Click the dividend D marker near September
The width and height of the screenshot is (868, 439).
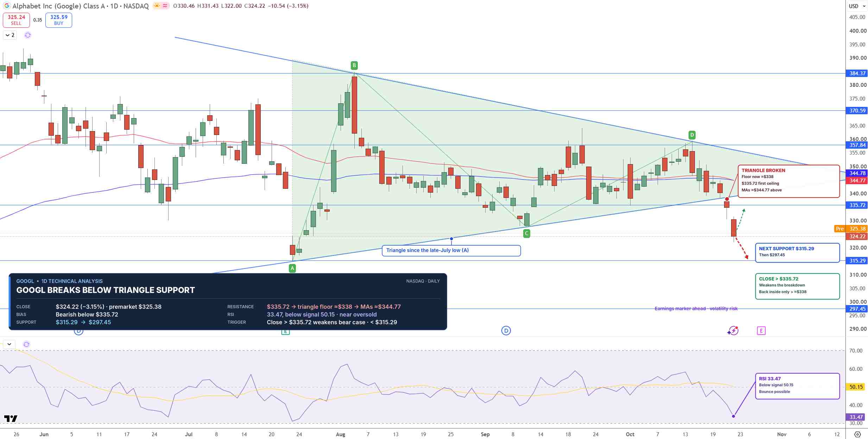point(506,331)
